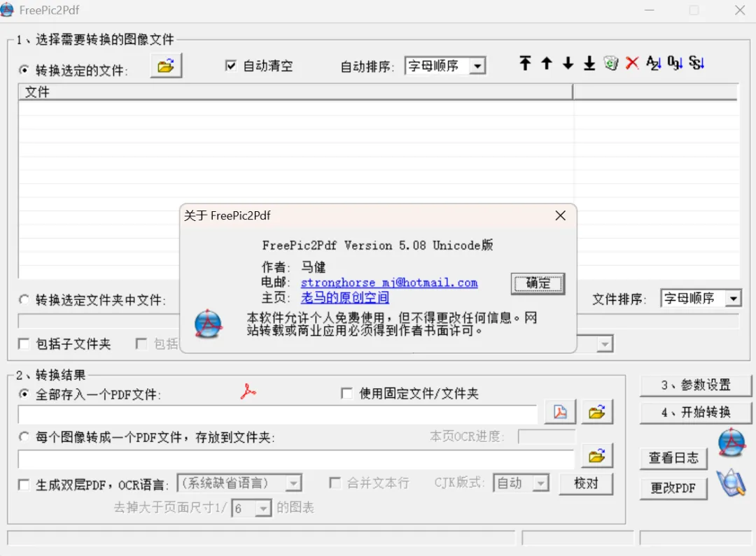Select 转换选定的文件 radio option
756x556 pixels.
(24, 71)
